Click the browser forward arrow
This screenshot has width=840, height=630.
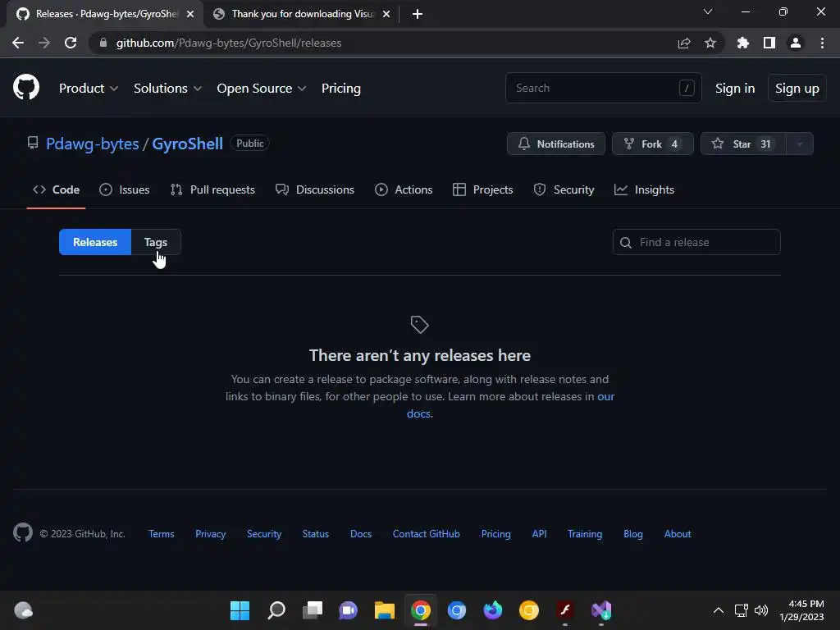[44, 43]
